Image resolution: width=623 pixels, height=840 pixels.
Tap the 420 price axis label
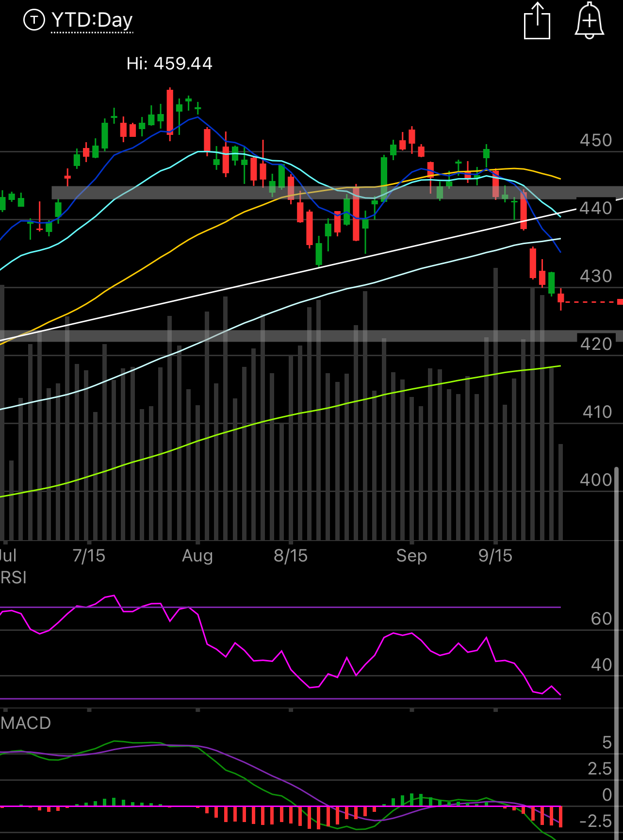pos(596,344)
